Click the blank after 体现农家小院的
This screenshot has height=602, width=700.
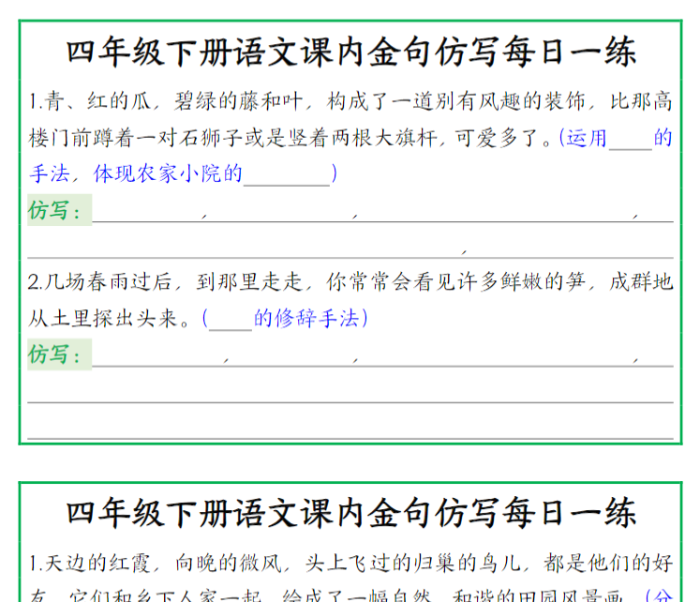point(287,177)
